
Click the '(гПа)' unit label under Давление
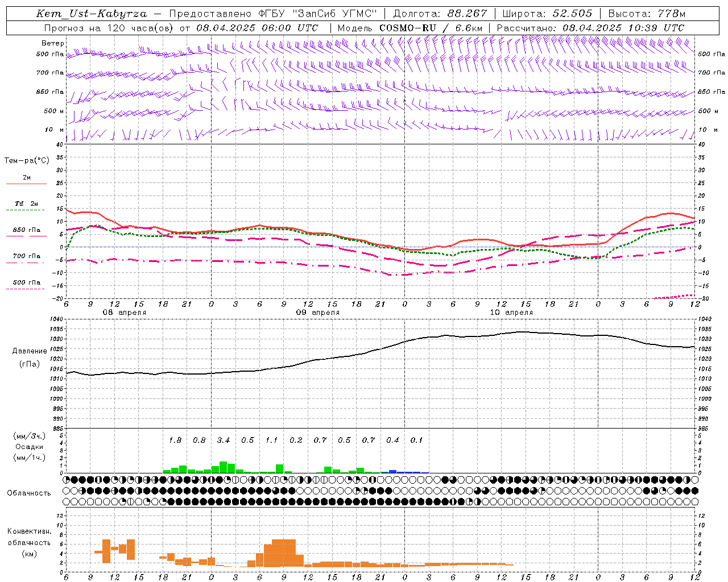click(30, 364)
